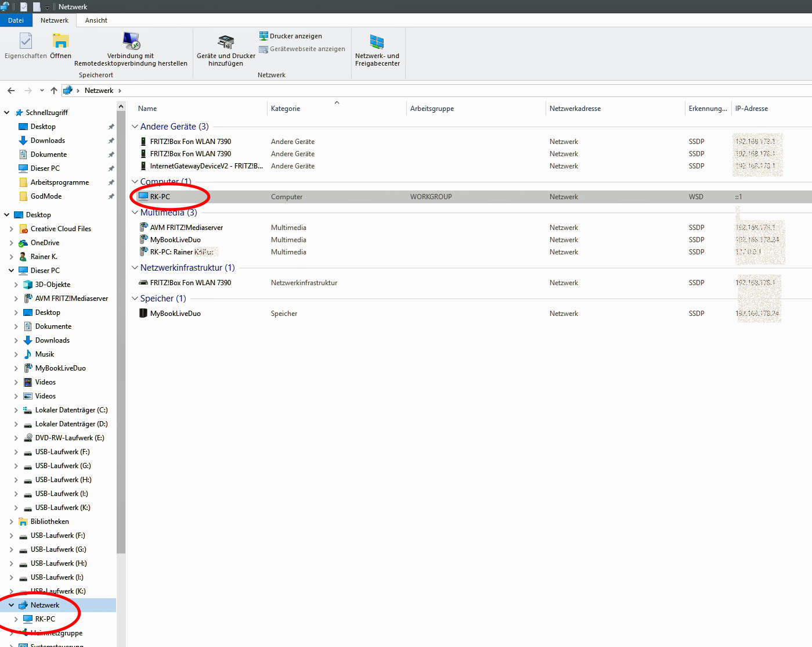Click the Öffnen folder icon
Viewport: 812px width, 647px height.
click(60, 41)
